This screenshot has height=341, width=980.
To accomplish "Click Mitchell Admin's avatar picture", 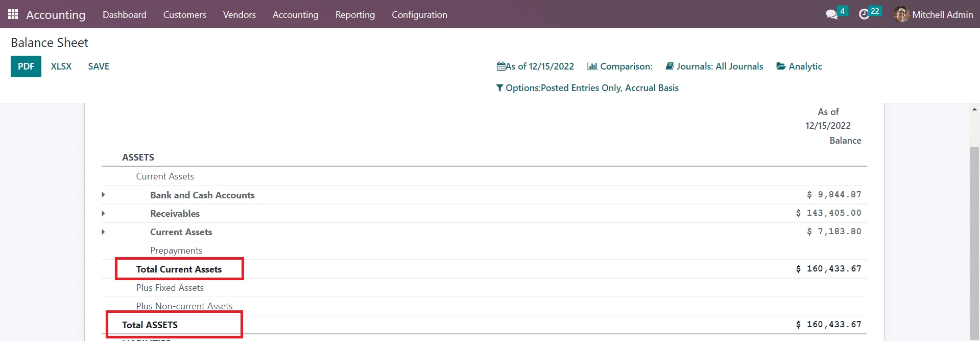I will 901,14.
